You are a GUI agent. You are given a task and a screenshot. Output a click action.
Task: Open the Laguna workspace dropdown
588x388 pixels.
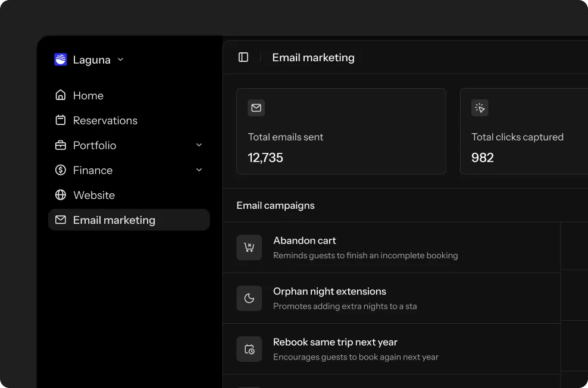click(90, 60)
